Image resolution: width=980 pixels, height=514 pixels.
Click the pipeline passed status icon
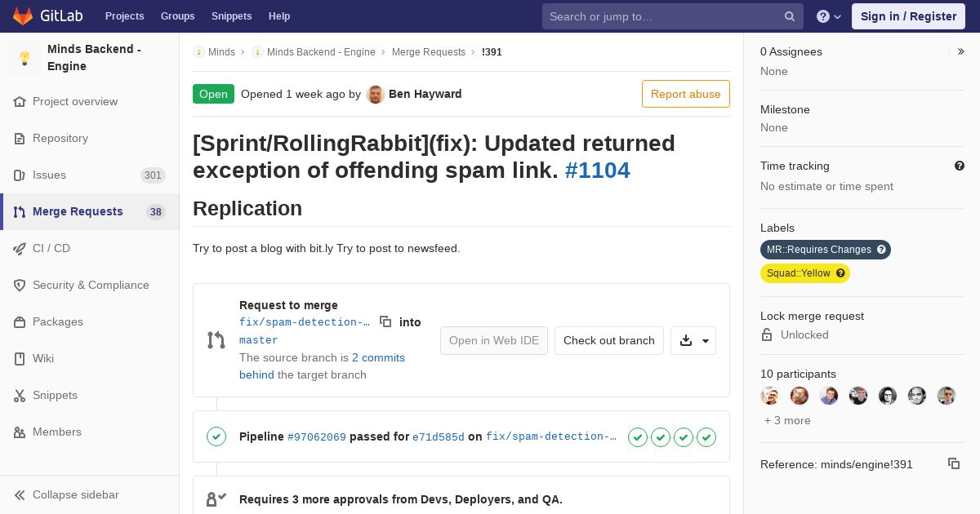(216, 436)
